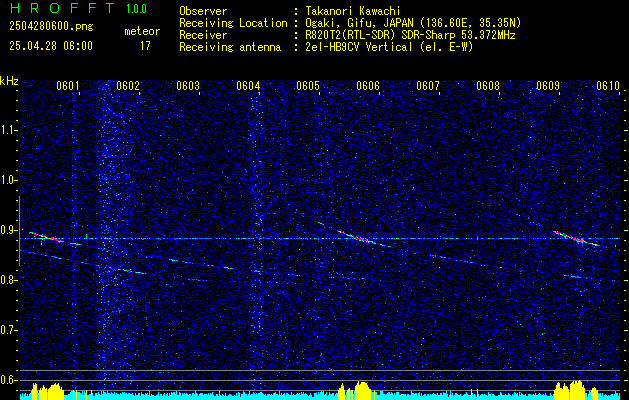Click the 1.0.0 version number

click(136, 9)
